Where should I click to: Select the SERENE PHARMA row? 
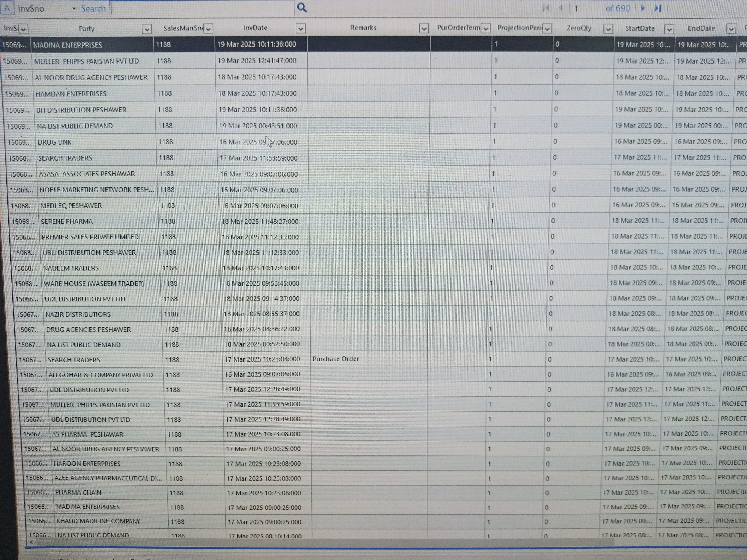click(x=67, y=222)
